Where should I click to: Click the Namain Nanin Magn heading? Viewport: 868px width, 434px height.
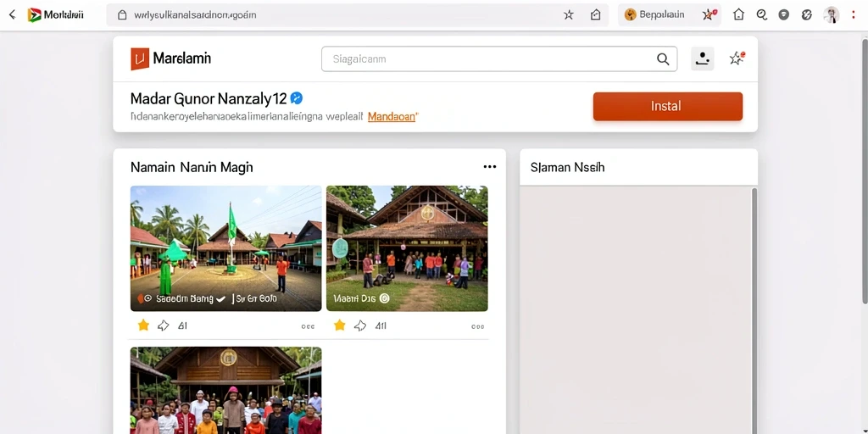tap(192, 167)
